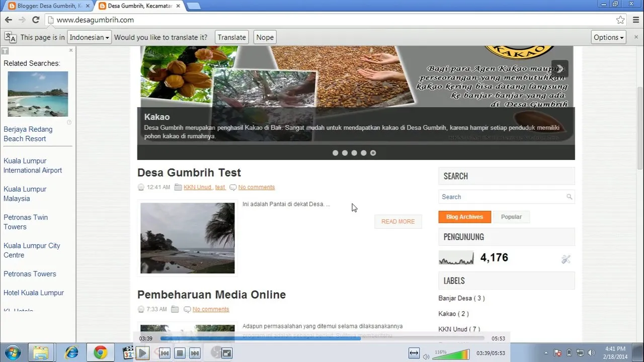Open Google Chrome from the taskbar
This screenshot has width=644, height=362.
pos(100,353)
